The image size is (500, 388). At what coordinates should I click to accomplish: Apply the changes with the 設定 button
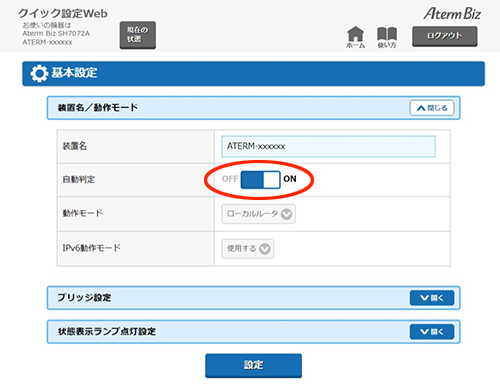253,365
